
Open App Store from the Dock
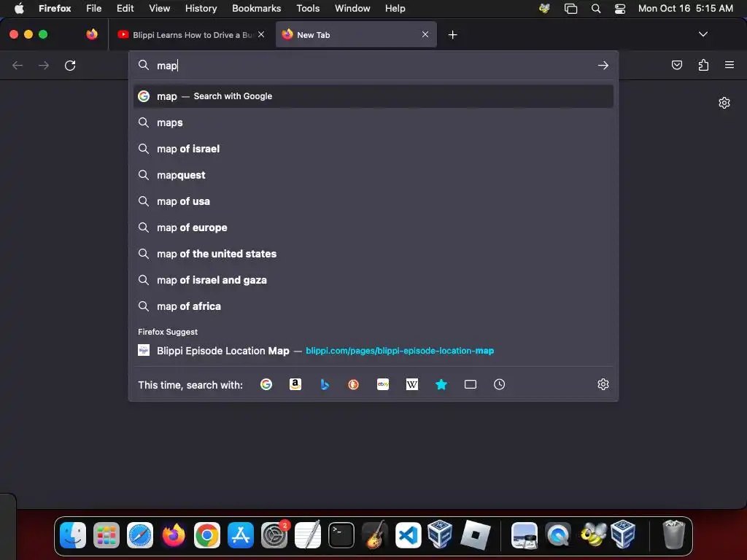241,535
